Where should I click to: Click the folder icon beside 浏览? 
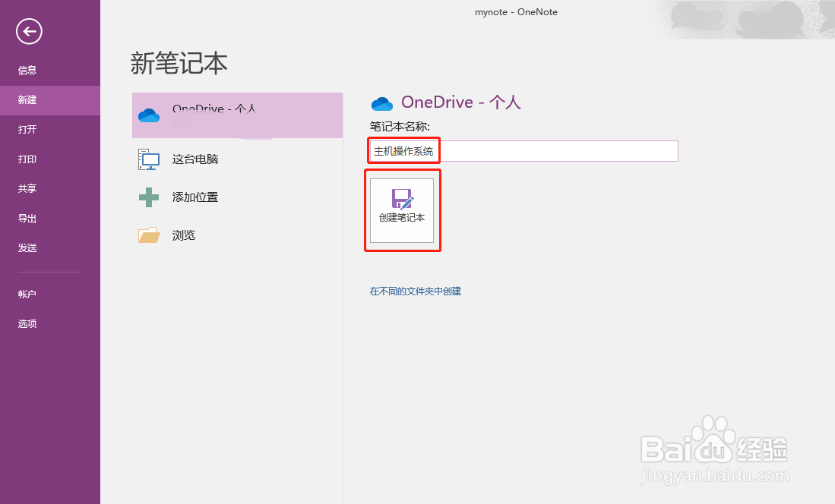(x=149, y=235)
